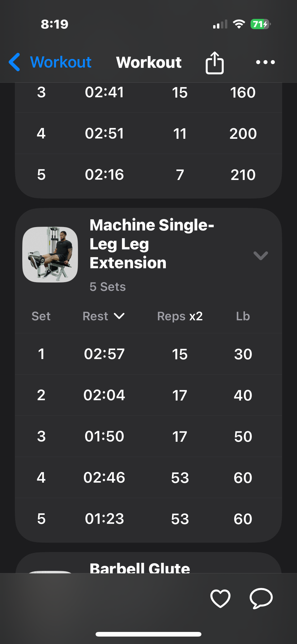Open the Leg Extension exercise thumbnail

pyautogui.click(x=50, y=255)
